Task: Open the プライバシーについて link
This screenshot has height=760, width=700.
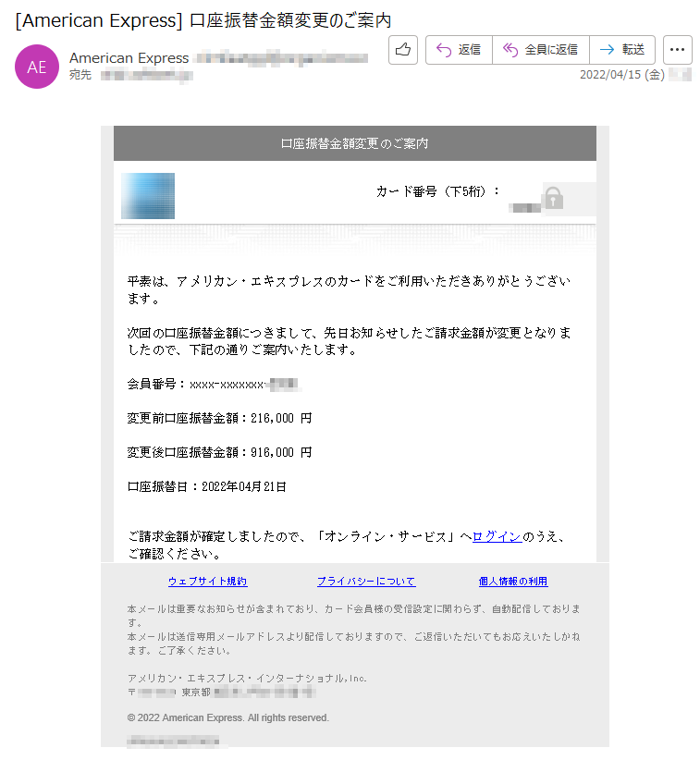Action: pyautogui.click(x=366, y=582)
